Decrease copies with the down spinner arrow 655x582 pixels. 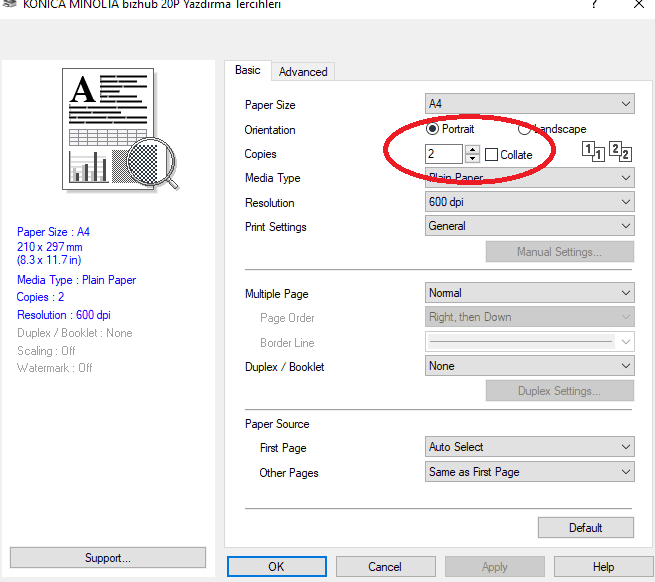(x=473, y=159)
